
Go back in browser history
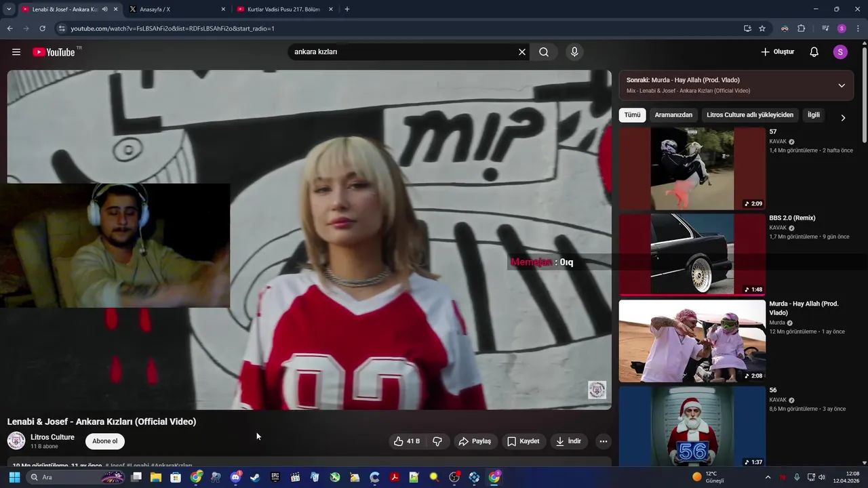(x=9, y=28)
